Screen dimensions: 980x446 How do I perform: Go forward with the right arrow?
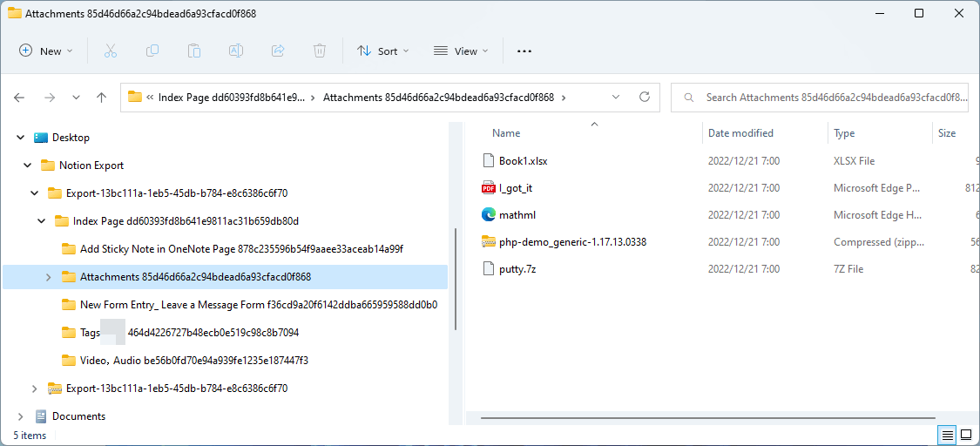(x=50, y=98)
